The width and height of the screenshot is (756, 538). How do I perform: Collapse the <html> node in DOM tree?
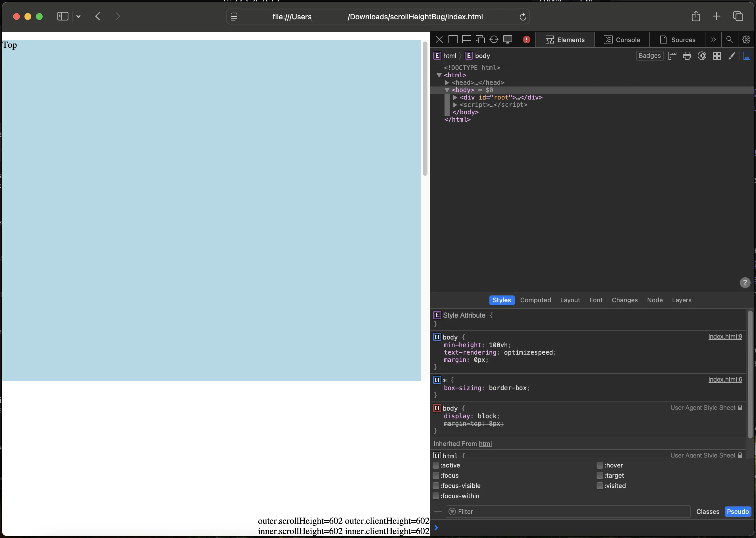tap(439, 75)
